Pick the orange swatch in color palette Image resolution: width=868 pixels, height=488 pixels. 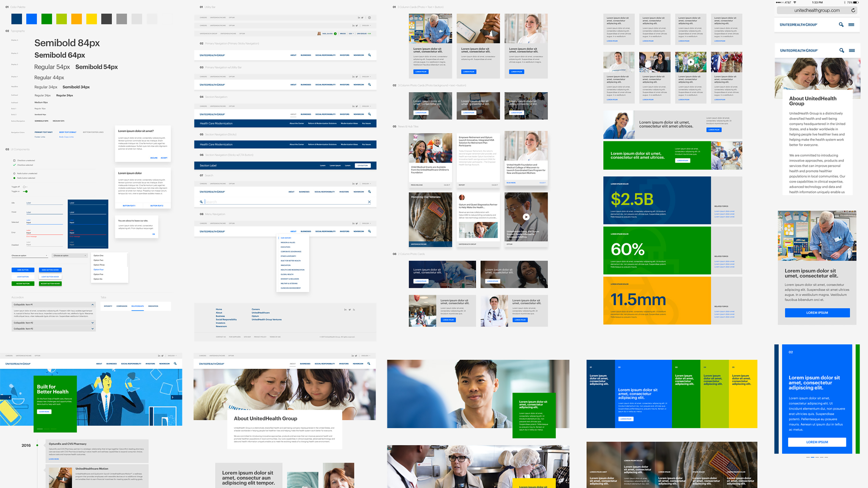click(x=77, y=19)
